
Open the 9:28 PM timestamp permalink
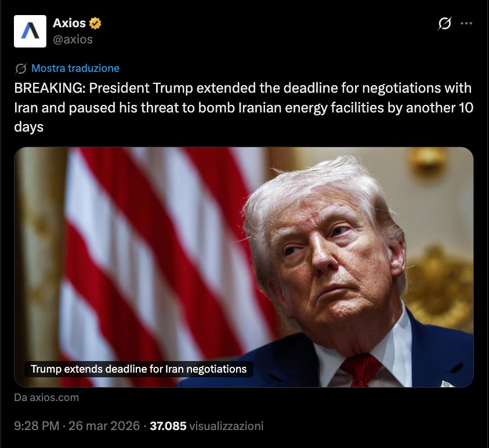click(37, 426)
